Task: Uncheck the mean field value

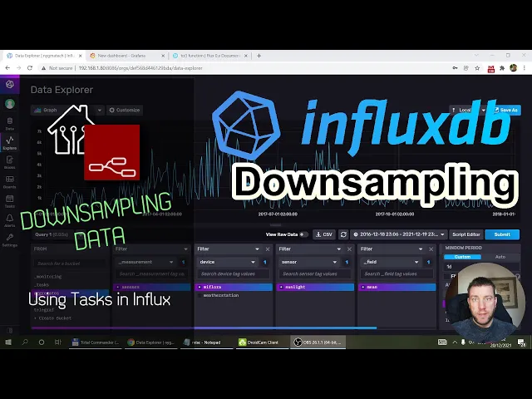Action: click(397, 287)
